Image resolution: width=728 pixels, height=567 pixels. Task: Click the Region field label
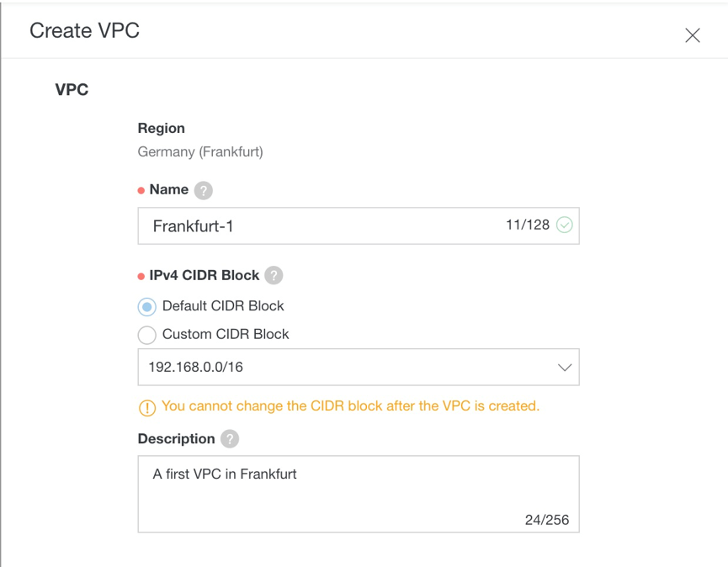[161, 129]
